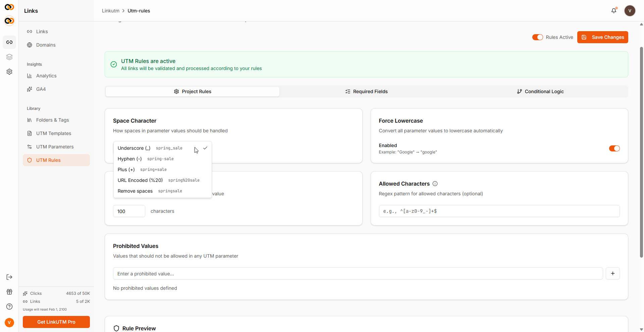Open UTM Templates in sidebar
This screenshot has height=332, width=644.
[x=56, y=133]
